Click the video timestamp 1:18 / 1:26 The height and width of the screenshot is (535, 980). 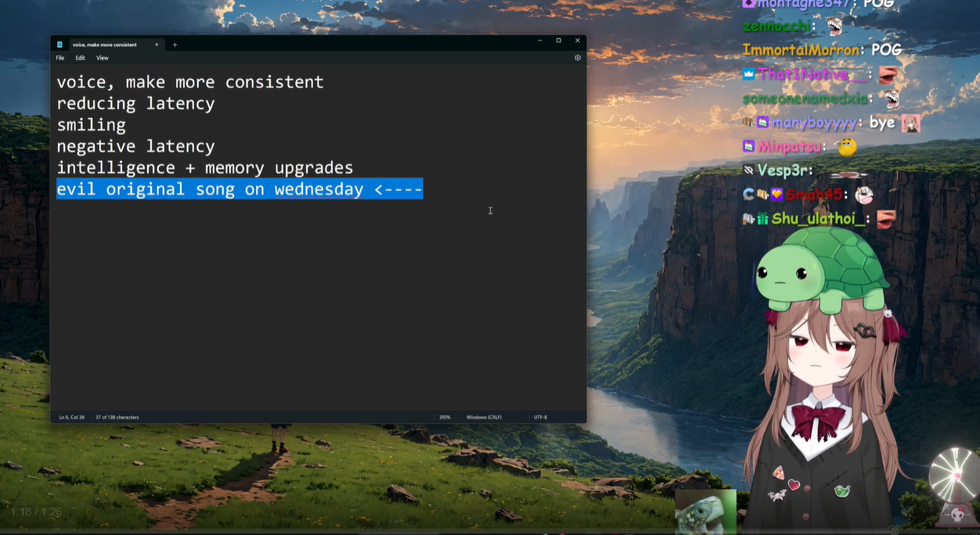tap(36, 512)
